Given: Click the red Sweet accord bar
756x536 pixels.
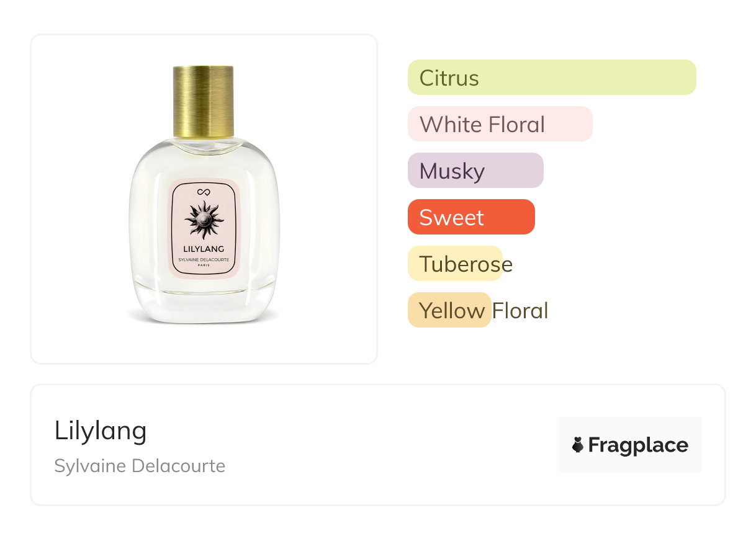Looking at the screenshot, I should point(471,217).
